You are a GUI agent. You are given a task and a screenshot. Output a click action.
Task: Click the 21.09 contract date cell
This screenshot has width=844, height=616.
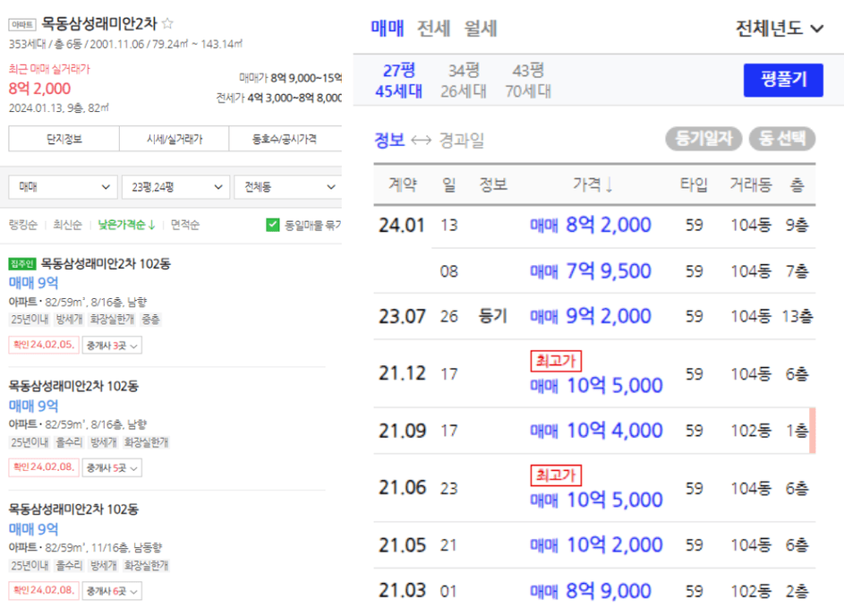click(402, 431)
